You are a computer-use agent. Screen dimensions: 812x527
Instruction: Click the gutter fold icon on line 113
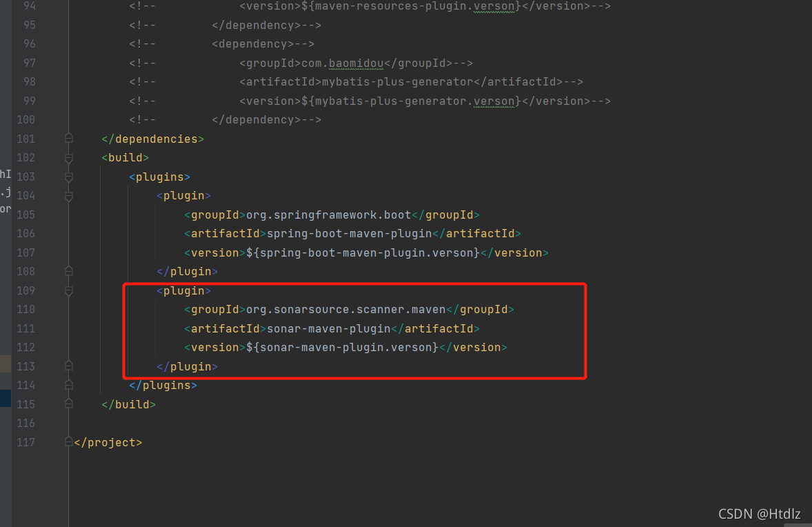[x=68, y=364]
